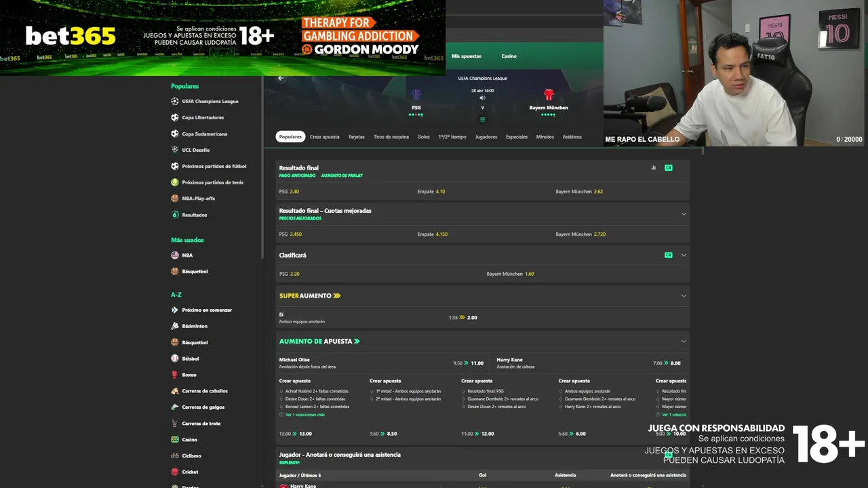Screen dimensions: 868x488
Task: Click the AUMENTO DE PARLAY label
Action: 342,176
